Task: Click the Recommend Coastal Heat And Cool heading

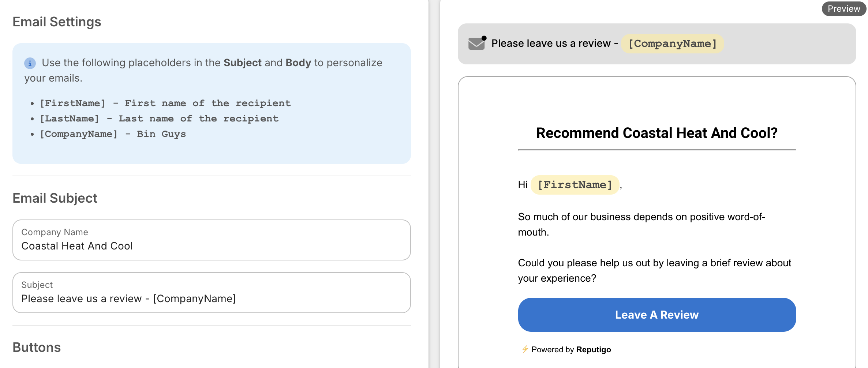Action: [657, 133]
